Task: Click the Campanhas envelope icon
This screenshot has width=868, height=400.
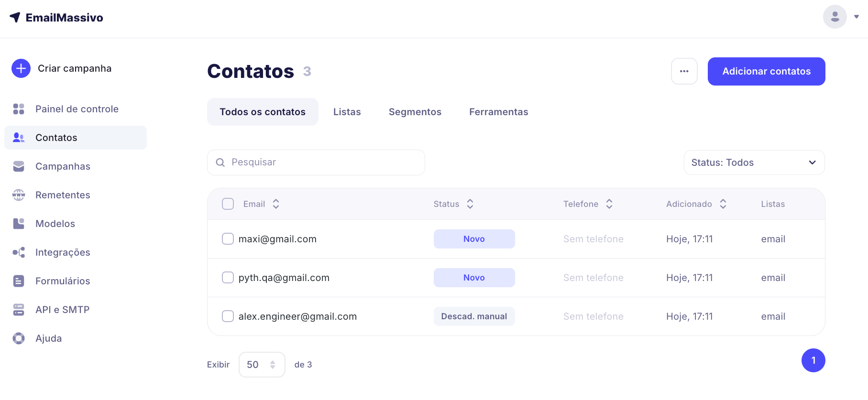Action: (19, 166)
